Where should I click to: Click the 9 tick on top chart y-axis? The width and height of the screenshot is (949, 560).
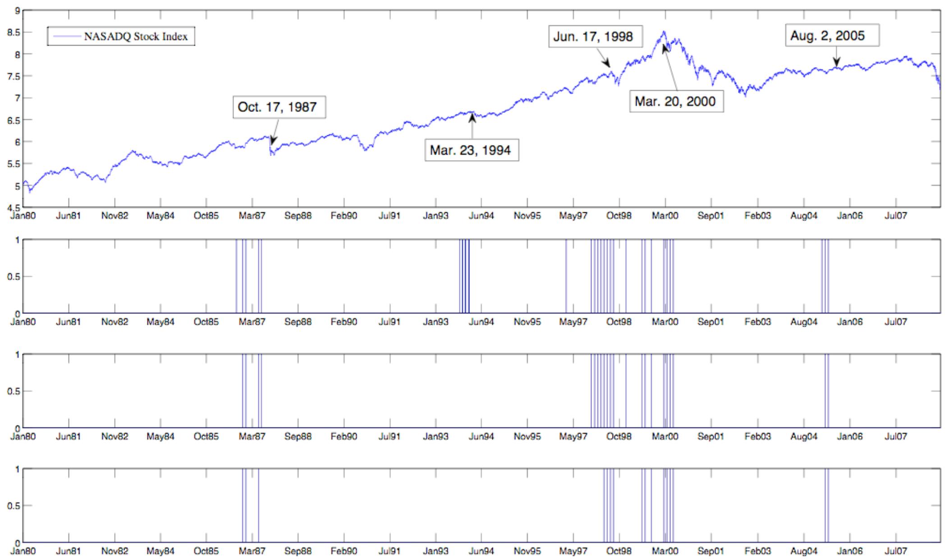tap(17, 10)
